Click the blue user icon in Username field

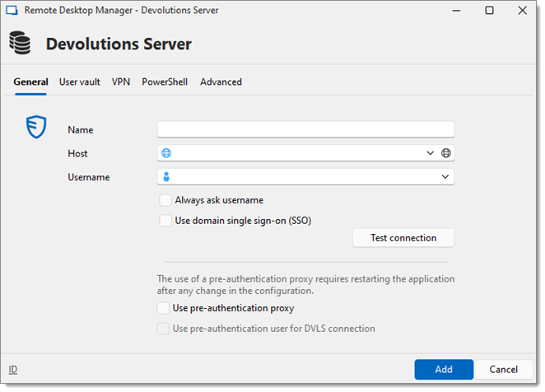click(166, 177)
